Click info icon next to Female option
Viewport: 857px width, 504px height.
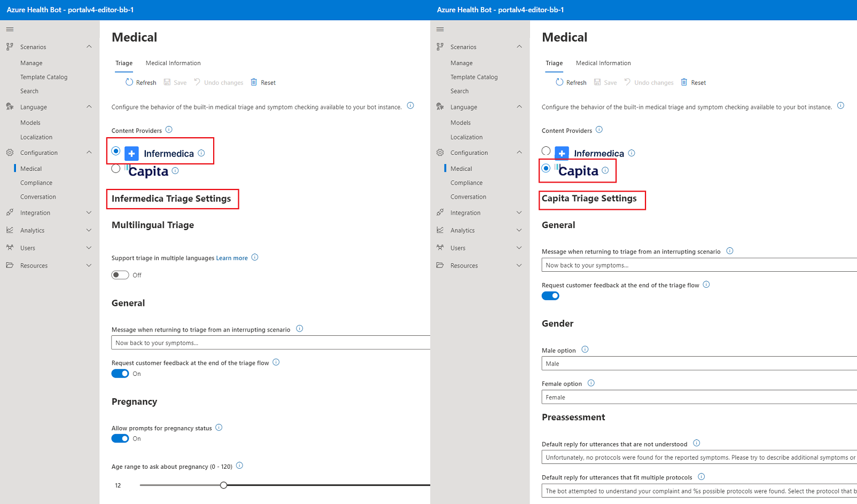pyautogui.click(x=591, y=383)
